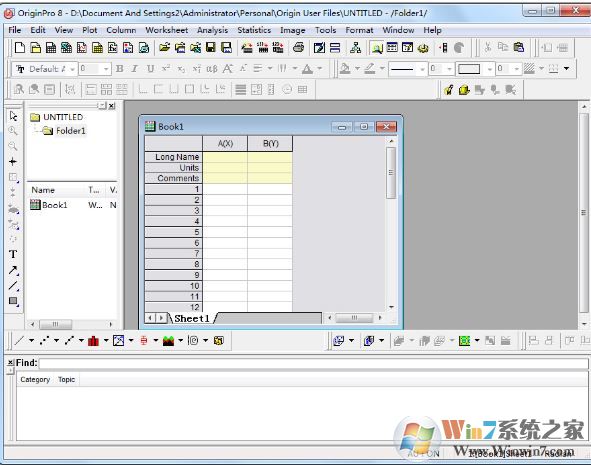
Task: Toggle Bold text formatting
Action: (x=119, y=69)
